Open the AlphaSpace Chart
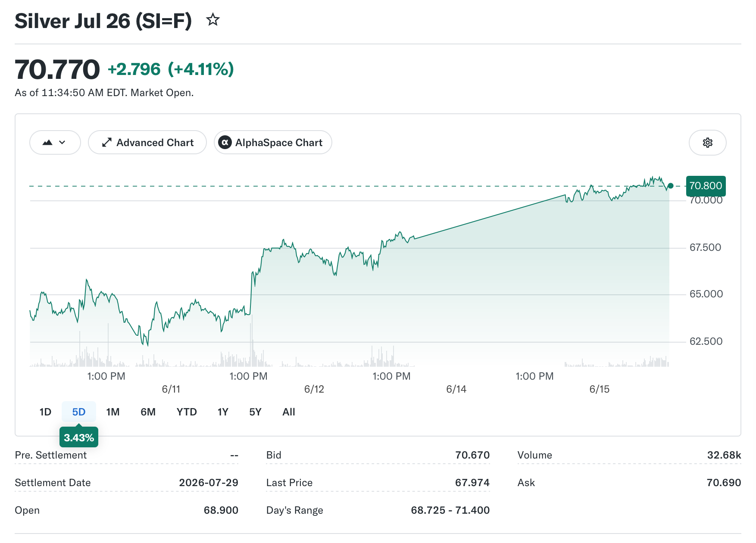The image size is (756, 543). 273,142
